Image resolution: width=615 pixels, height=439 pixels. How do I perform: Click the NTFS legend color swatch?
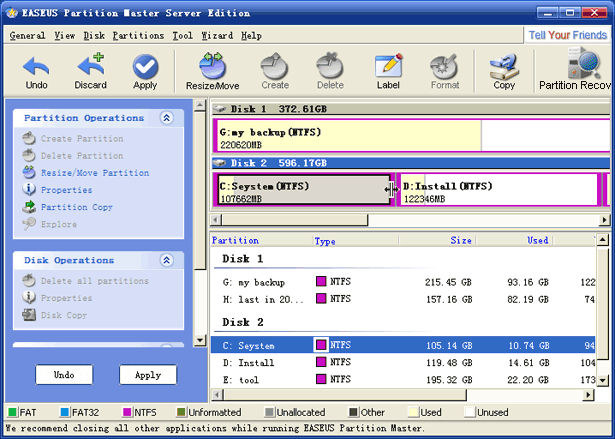click(x=128, y=411)
